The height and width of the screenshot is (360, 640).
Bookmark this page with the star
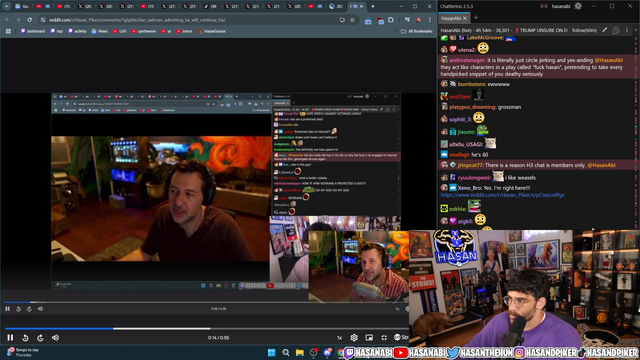[x=352, y=20]
